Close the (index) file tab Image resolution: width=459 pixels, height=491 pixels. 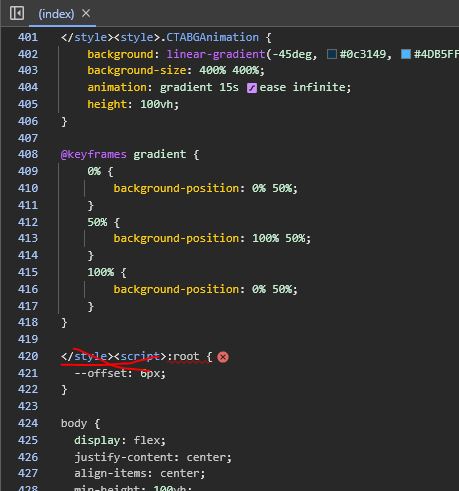(86, 13)
